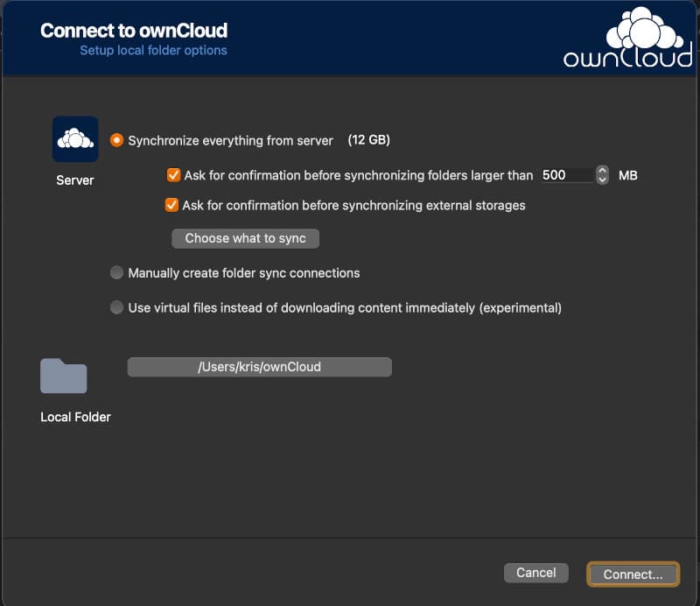Click Setup local folder options subtitle

[154, 51]
